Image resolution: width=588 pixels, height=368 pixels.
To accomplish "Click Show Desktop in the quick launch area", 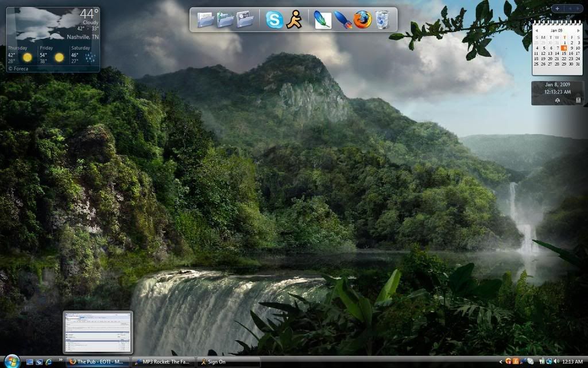I will coord(30,362).
